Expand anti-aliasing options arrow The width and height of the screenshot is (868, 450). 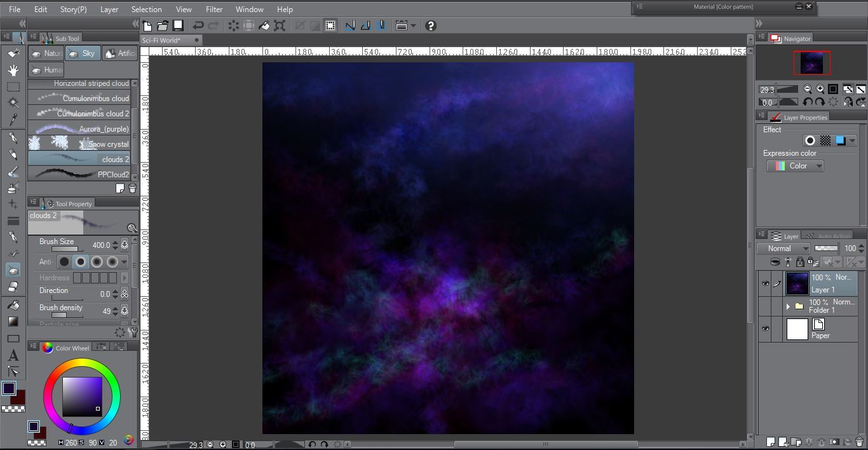[x=124, y=261]
